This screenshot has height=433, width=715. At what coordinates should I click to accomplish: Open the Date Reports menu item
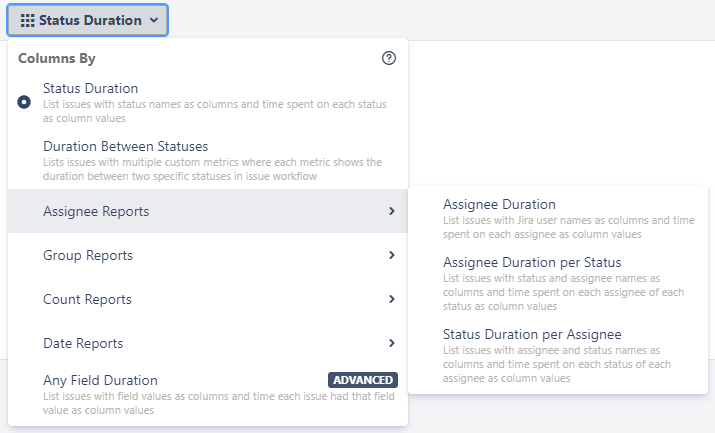pyautogui.click(x=83, y=343)
